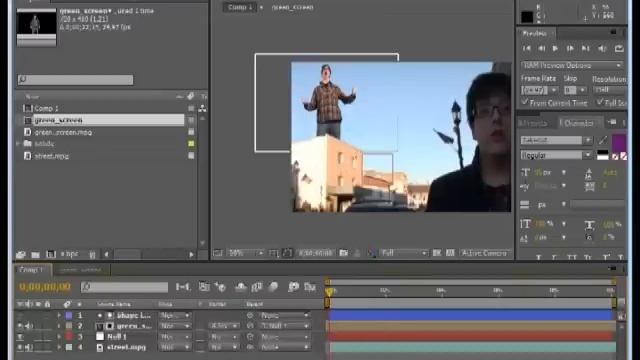
Task: Toggle transparency grid in viewer footer
Action: click(x=450, y=253)
